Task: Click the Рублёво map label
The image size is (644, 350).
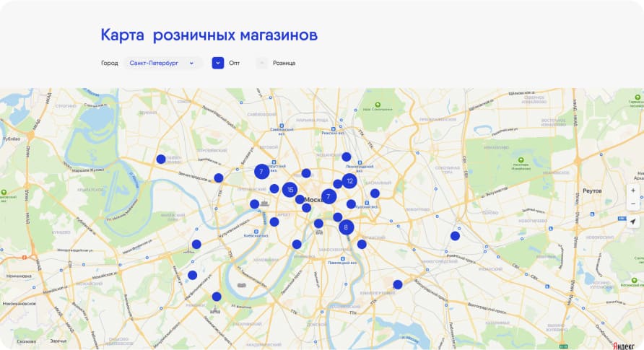Action: pos(12,139)
